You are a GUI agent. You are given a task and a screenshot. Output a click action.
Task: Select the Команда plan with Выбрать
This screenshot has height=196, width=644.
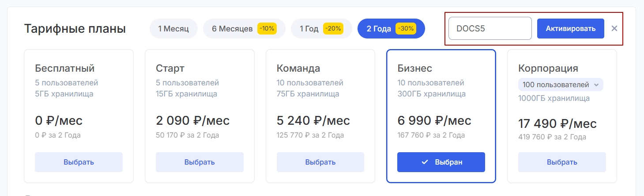tap(320, 162)
